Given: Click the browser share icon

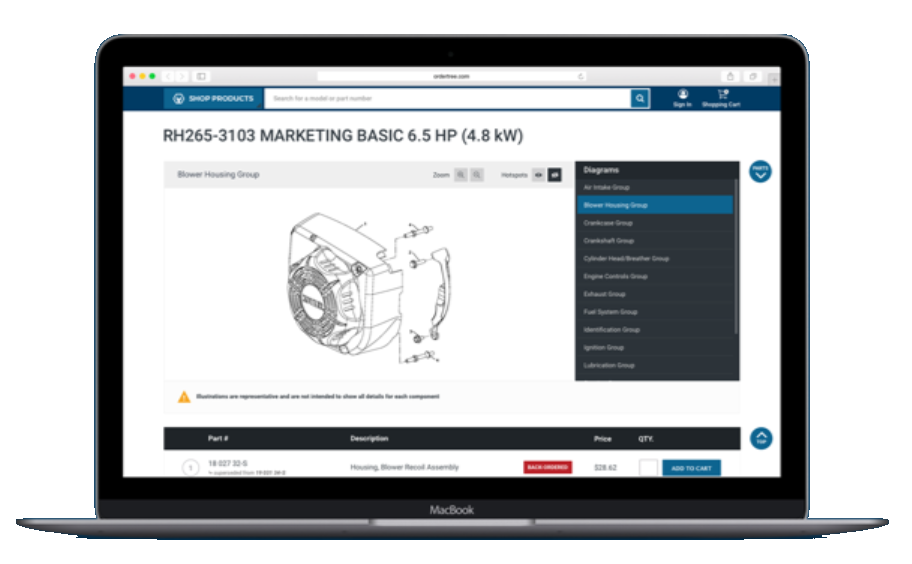Looking at the screenshot, I should tap(730, 76).
